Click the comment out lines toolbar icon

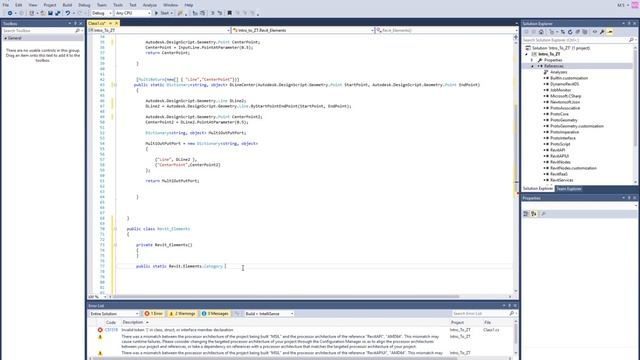212,13
